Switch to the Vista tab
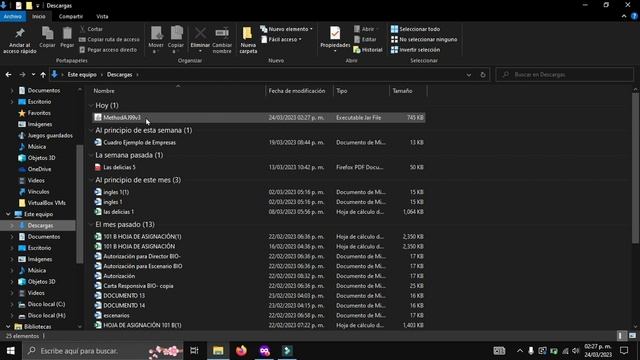The height and width of the screenshot is (360, 640). tap(102, 17)
